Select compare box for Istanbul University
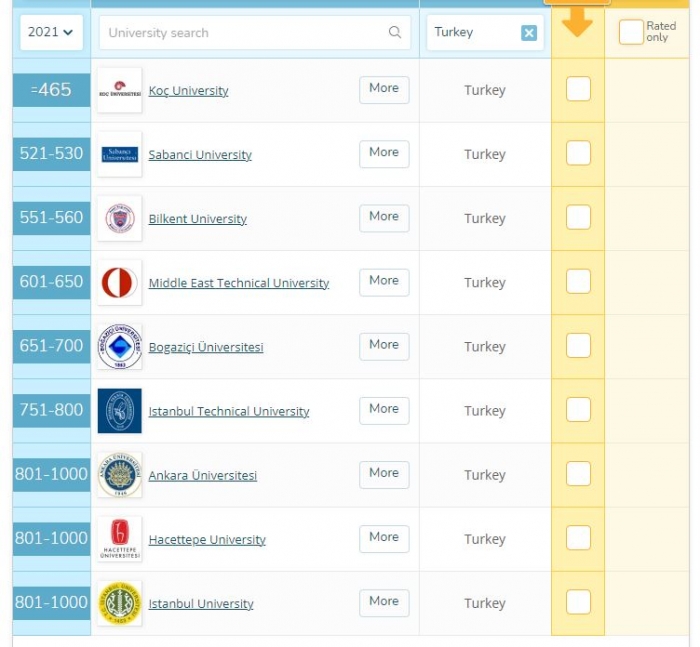The height and width of the screenshot is (647, 700). 578,602
